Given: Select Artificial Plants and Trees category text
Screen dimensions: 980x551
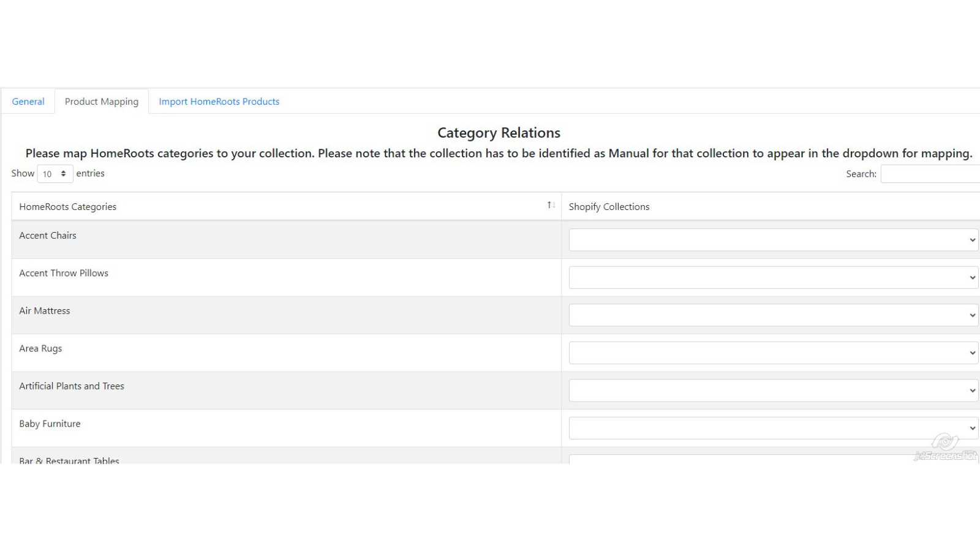Looking at the screenshot, I should click(x=72, y=386).
